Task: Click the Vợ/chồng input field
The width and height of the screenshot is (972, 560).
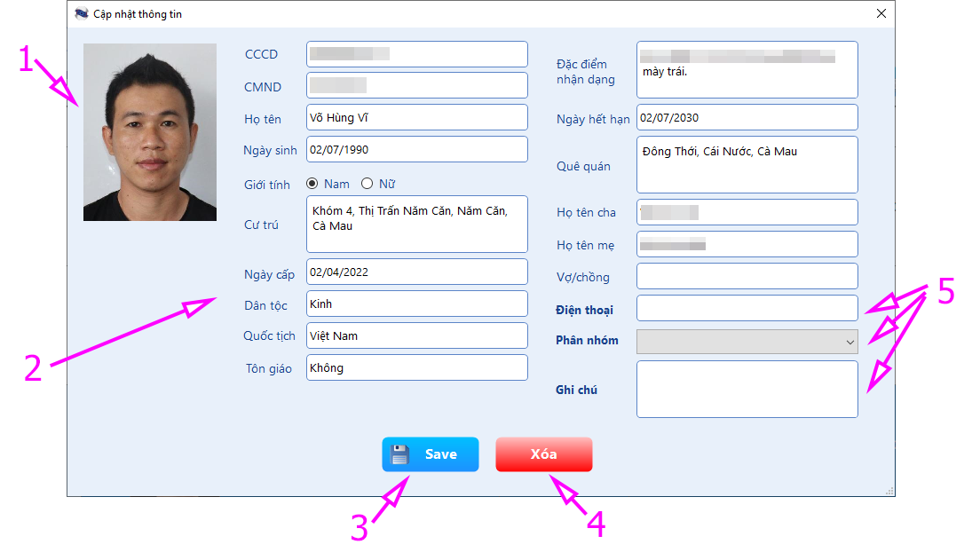Action: 747,276
